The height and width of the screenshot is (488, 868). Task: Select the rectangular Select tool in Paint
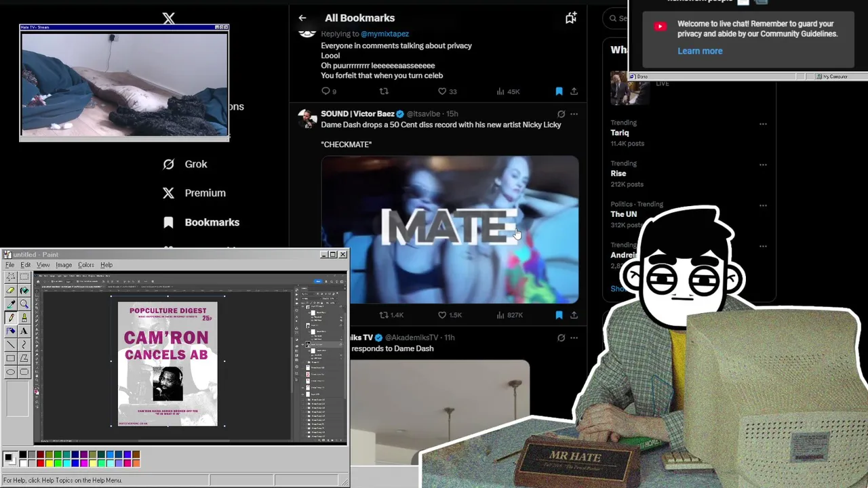[x=24, y=277]
